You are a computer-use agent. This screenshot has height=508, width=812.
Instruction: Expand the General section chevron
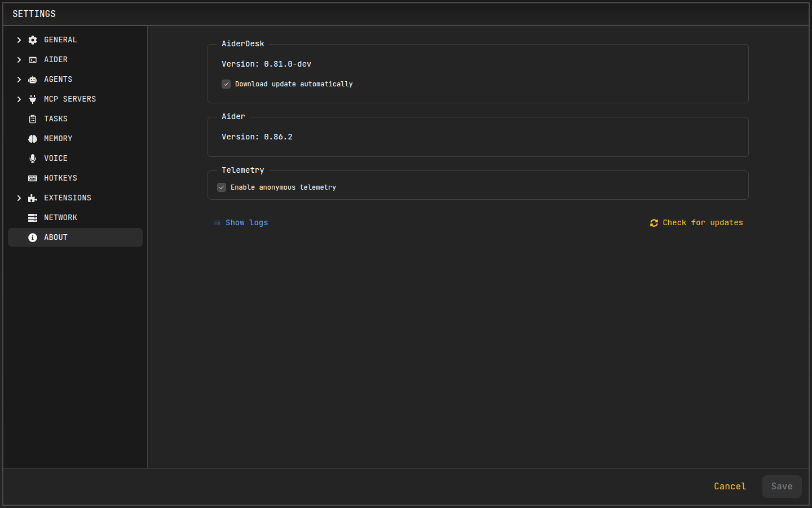point(19,40)
